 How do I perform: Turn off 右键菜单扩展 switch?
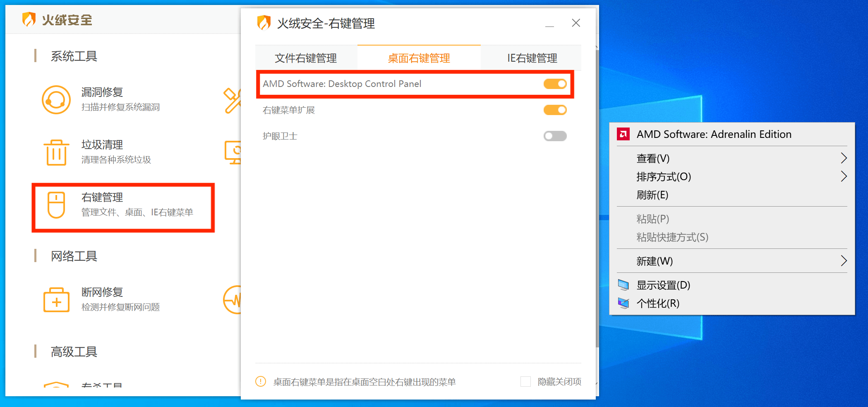click(555, 110)
